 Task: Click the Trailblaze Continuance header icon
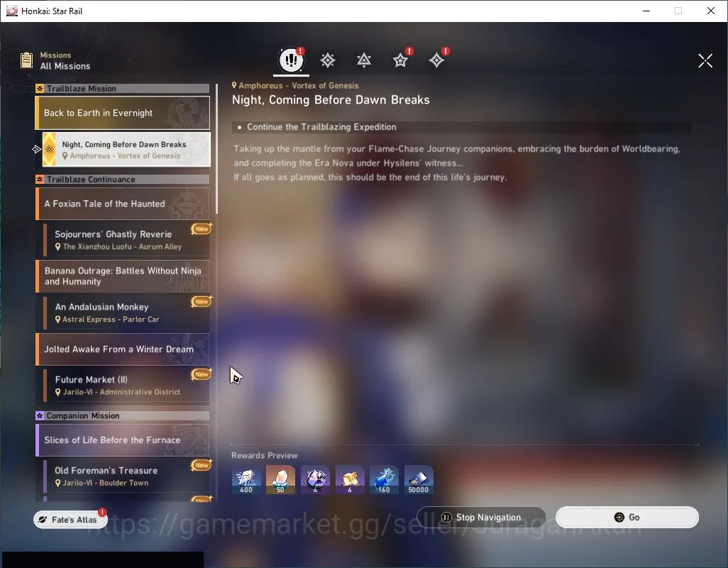40,179
